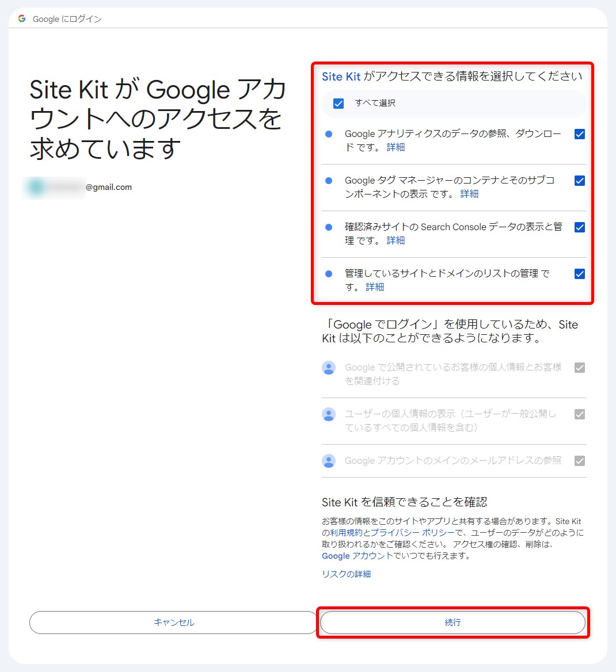Image resolution: width=616 pixels, height=672 pixels.
Task: Open 詳細 link for Tag Manager permission
Action: [x=469, y=194]
